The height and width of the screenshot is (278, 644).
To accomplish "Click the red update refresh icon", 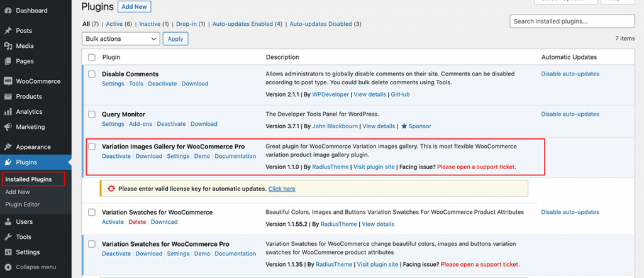I will (x=111, y=189).
